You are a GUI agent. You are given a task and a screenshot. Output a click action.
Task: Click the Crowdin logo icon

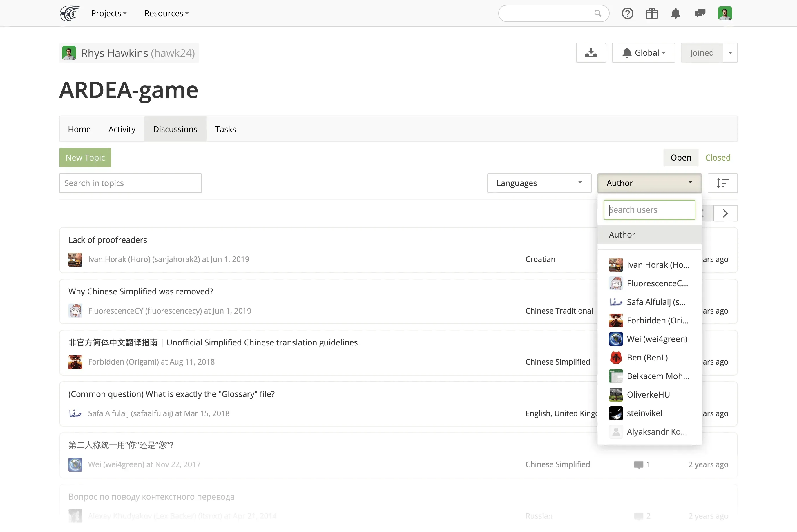(70, 13)
